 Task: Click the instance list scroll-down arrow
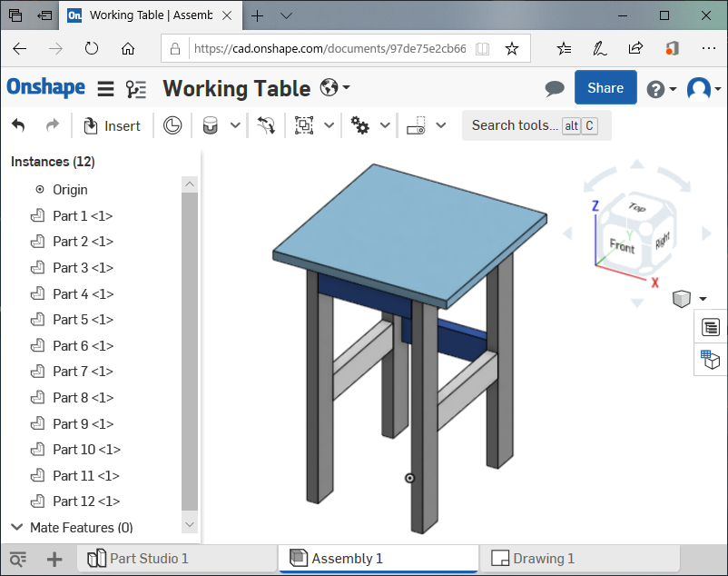190,524
